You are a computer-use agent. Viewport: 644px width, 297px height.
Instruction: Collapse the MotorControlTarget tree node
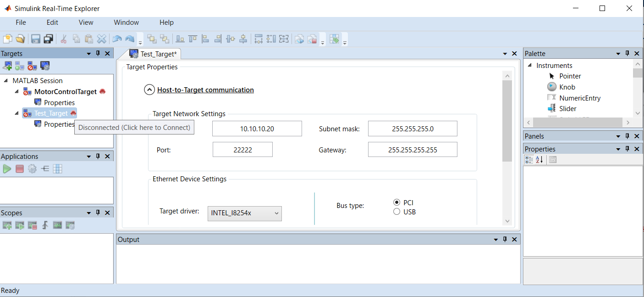(x=17, y=91)
